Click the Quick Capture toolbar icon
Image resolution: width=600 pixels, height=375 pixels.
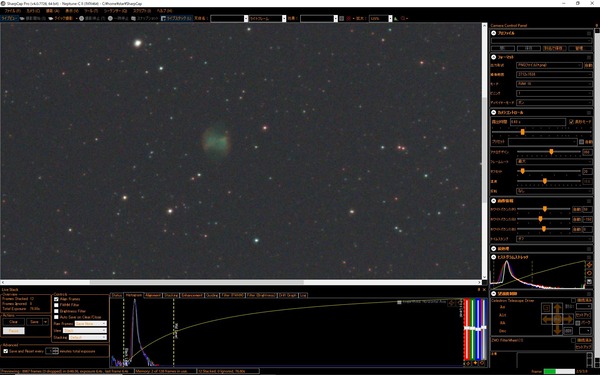[51, 18]
